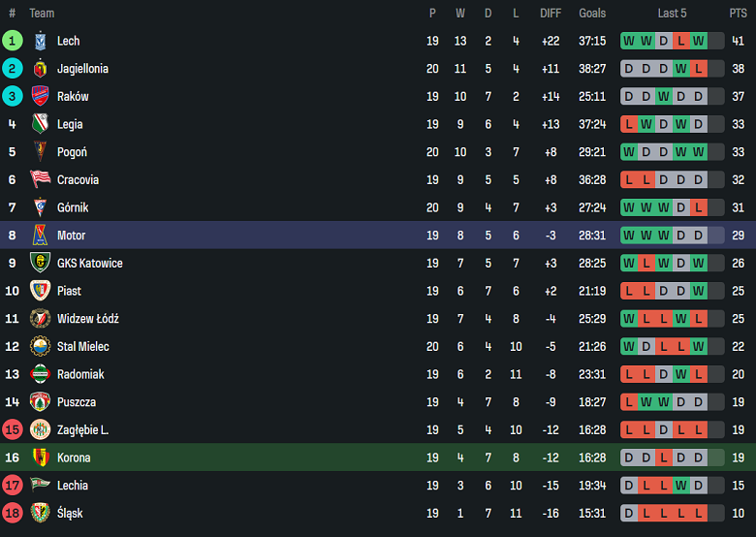Sort standings by Goals column header
The height and width of the screenshot is (537, 756).
(592, 14)
